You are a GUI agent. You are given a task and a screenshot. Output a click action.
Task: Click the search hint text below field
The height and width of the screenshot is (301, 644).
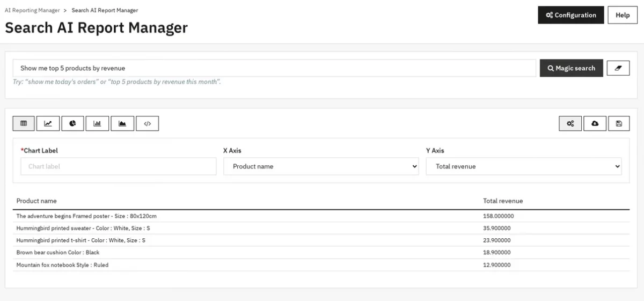[117, 82]
